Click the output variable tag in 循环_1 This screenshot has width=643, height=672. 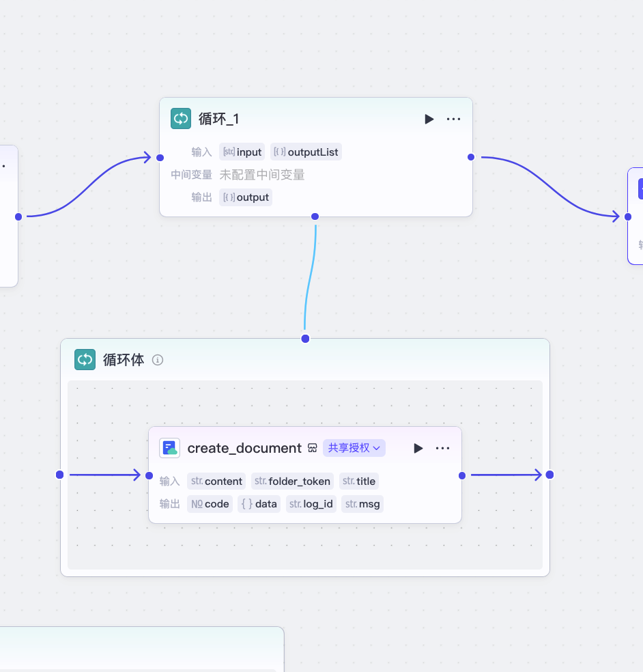(246, 197)
